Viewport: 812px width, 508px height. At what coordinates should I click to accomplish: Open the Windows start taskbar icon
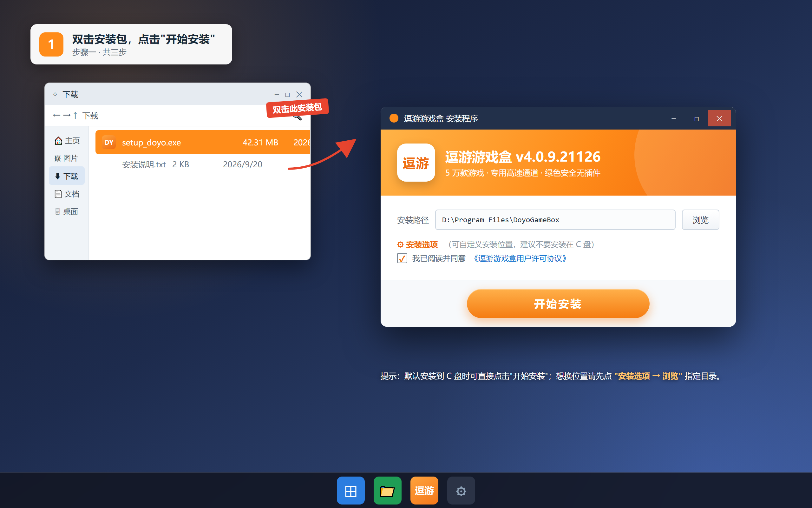pyautogui.click(x=350, y=491)
